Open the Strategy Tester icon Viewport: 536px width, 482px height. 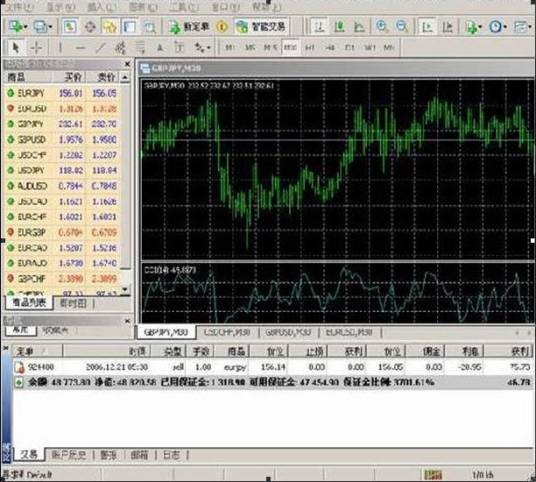149,27
